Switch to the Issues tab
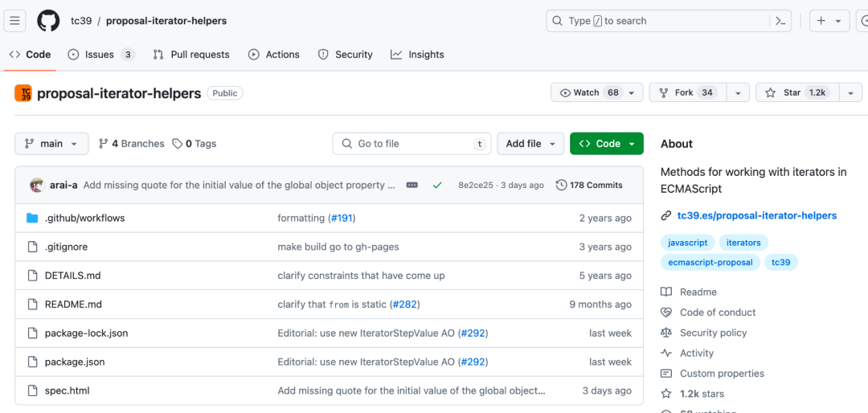 pyautogui.click(x=100, y=55)
